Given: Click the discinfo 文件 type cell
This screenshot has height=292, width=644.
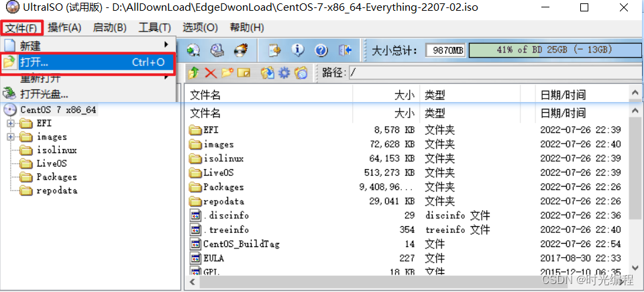Looking at the screenshot, I should [458, 215].
